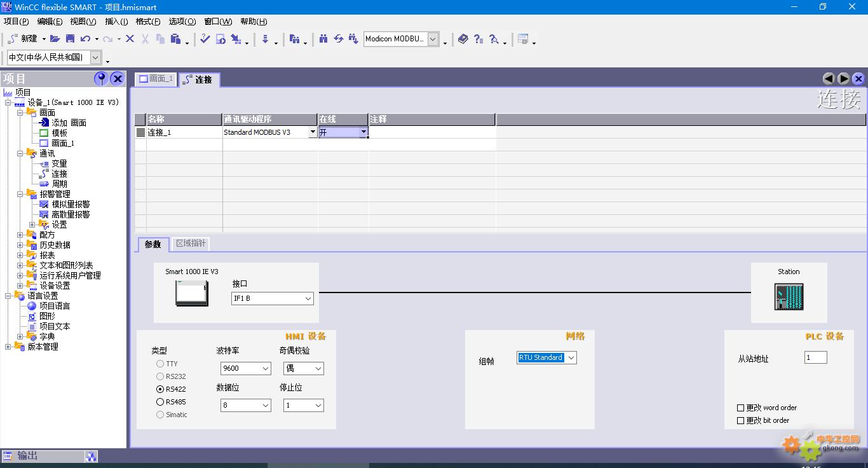Expand the 历史数据 folder

coord(20,245)
